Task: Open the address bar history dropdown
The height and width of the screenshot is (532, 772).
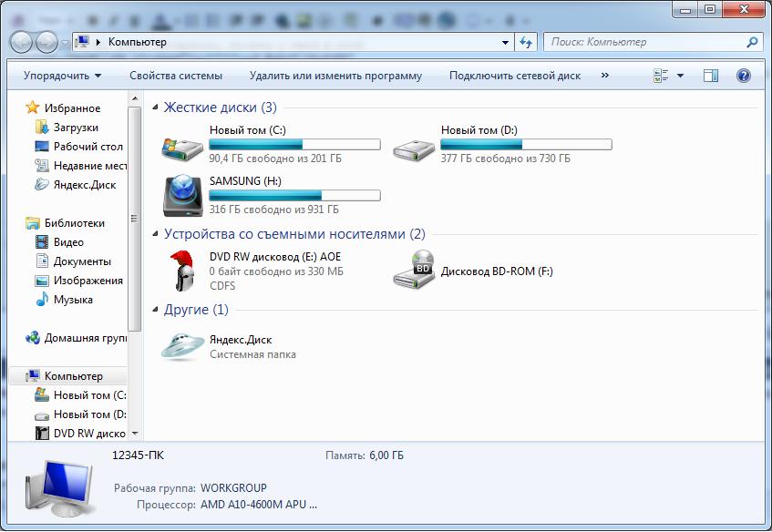Action: [x=505, y=42]
